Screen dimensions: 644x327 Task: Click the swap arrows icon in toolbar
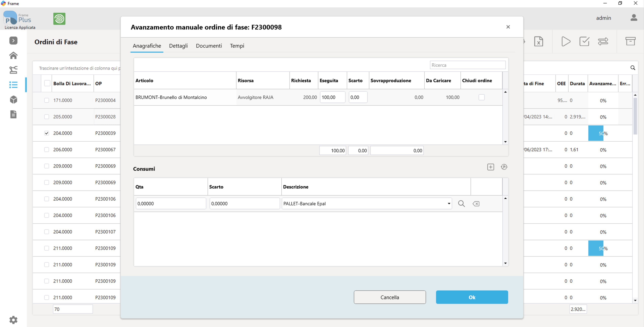click(603, 41)
